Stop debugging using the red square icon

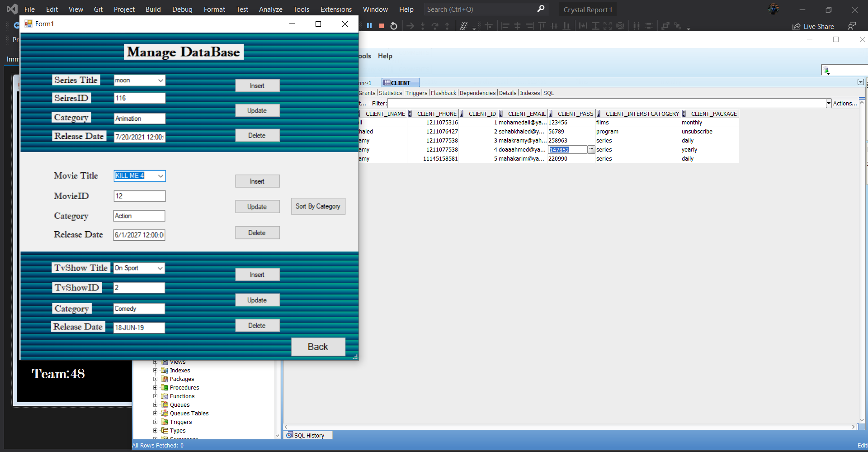tap(381, 26)
